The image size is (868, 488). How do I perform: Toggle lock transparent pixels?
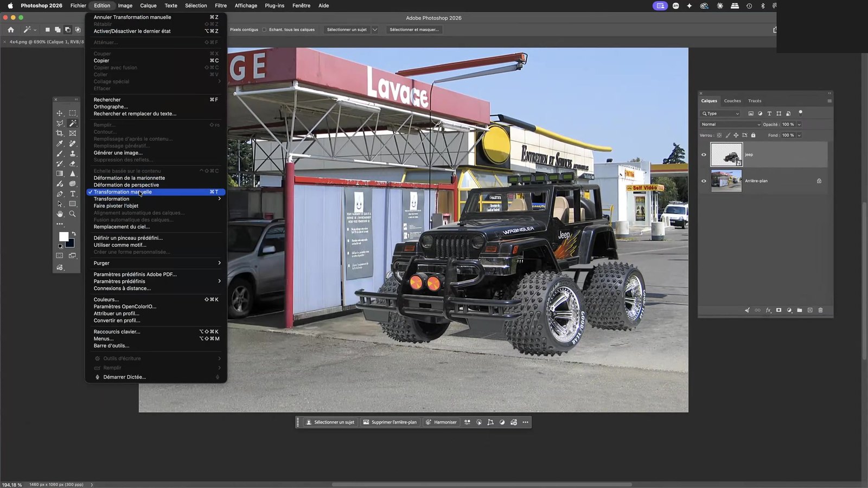(719, 135)
